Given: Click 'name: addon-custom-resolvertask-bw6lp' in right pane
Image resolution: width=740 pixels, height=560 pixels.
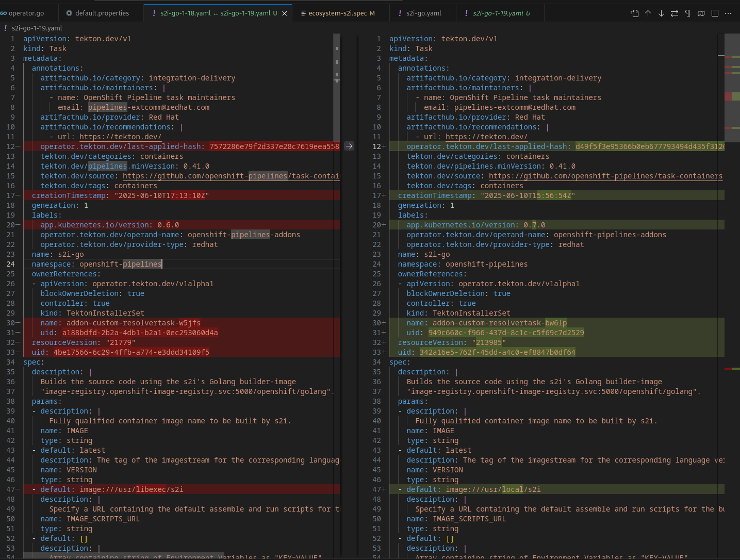Looking at the screenshot, I should click(x=487, y=323).
